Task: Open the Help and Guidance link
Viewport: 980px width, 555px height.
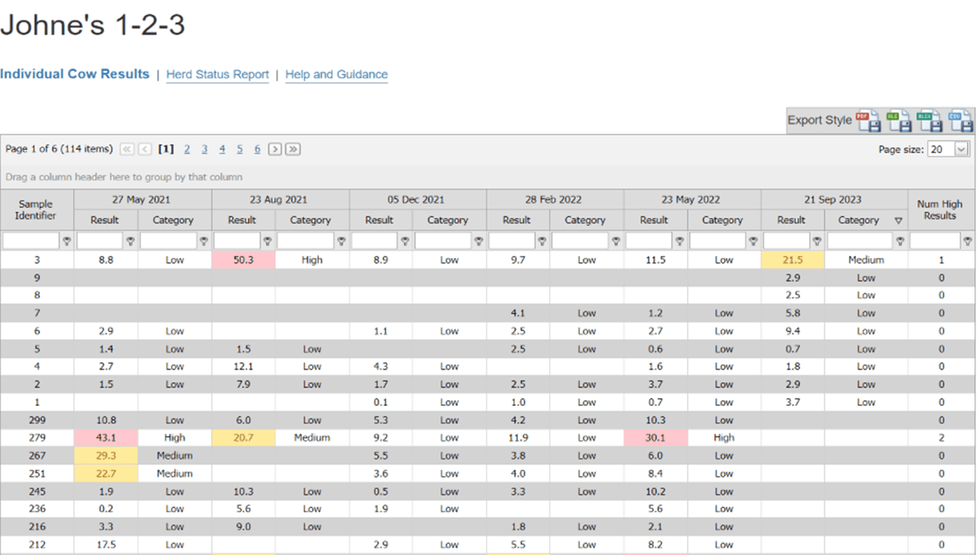Action: [x=336, y=74]
